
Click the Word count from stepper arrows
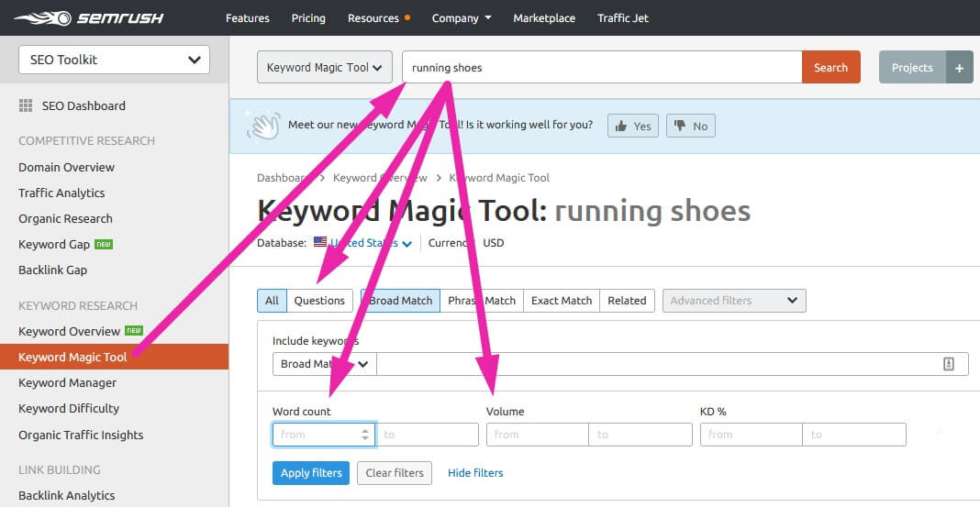click(x=365, y=435)
